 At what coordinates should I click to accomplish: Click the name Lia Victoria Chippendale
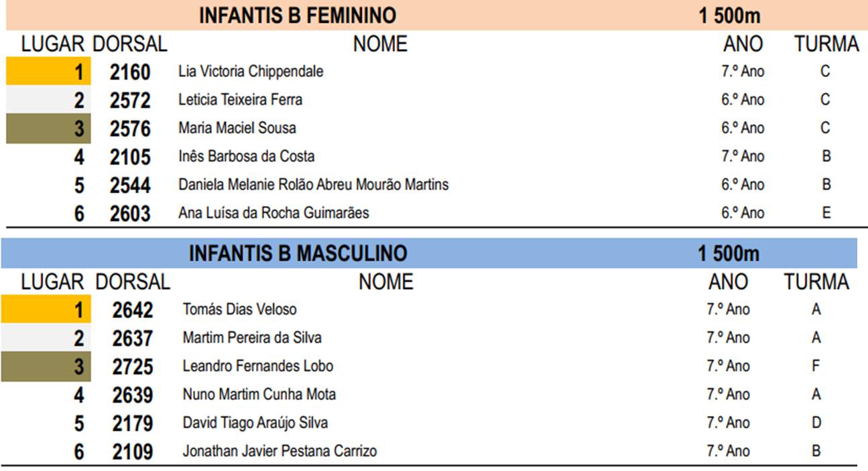(251, 71)
